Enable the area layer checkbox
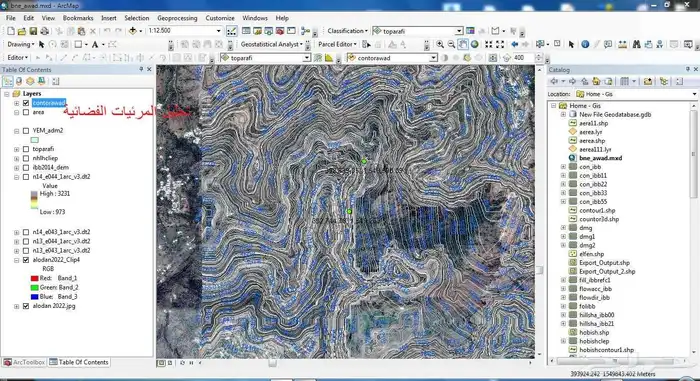This screenshot has width=700, height=381. (26, 113)
